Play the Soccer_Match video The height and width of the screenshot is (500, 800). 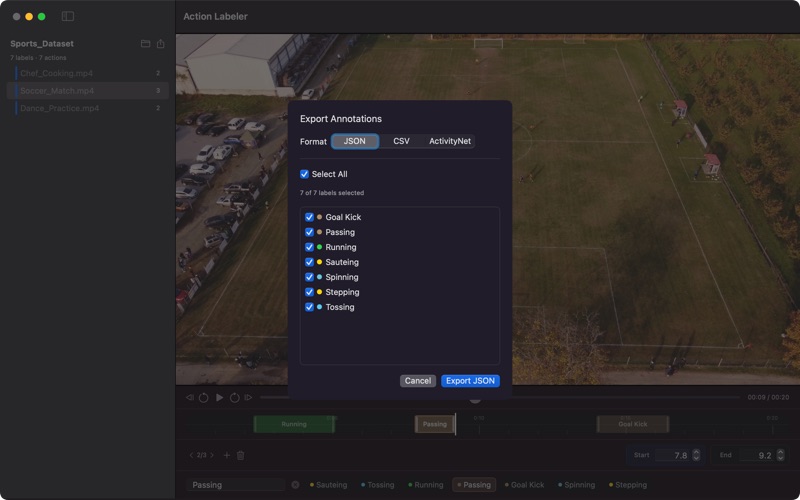pyautogui.click(x=219, y=397)
